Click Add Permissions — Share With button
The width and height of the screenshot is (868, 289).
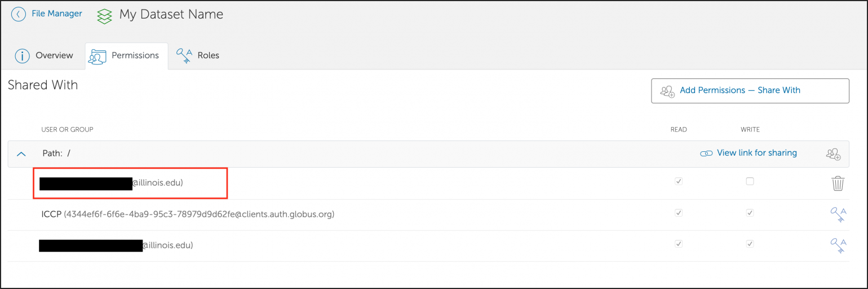tap(750, 90)
